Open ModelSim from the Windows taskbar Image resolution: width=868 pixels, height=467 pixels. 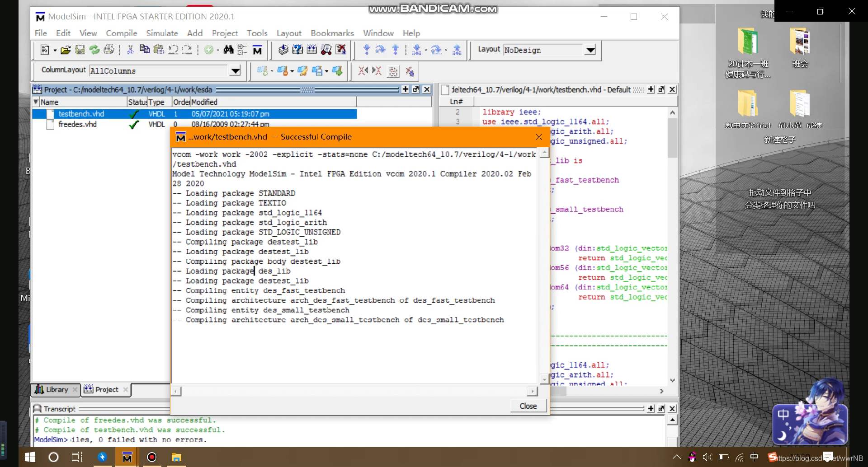pyautogui.click(x=127, y=458)
